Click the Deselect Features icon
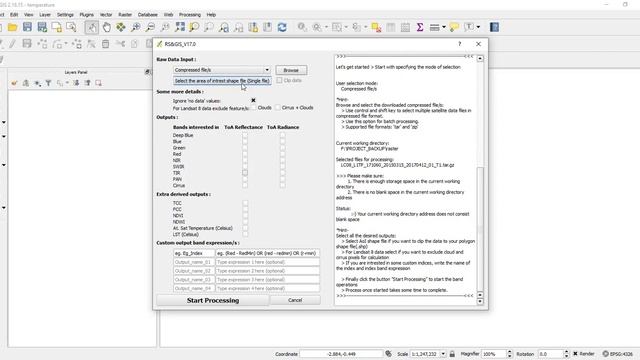The width and height of the screenshot is (640, 360). tap(376, 27)
